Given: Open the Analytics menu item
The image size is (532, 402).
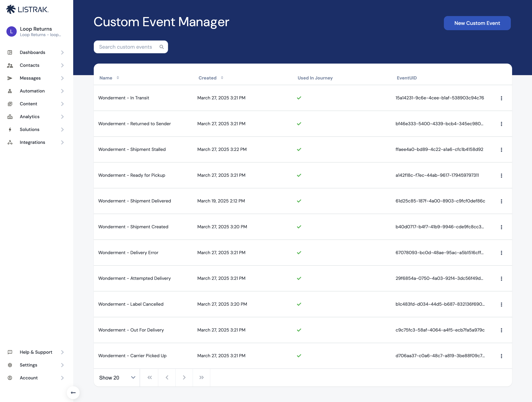Looking at the screenshot, I should coord(36,117).
